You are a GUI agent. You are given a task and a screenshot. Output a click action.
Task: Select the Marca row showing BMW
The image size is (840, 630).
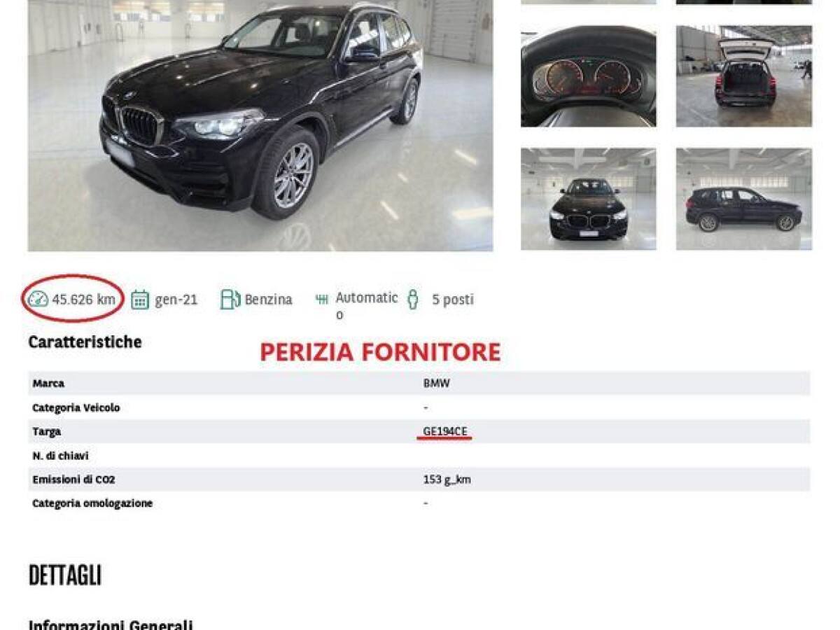point(419,384)
